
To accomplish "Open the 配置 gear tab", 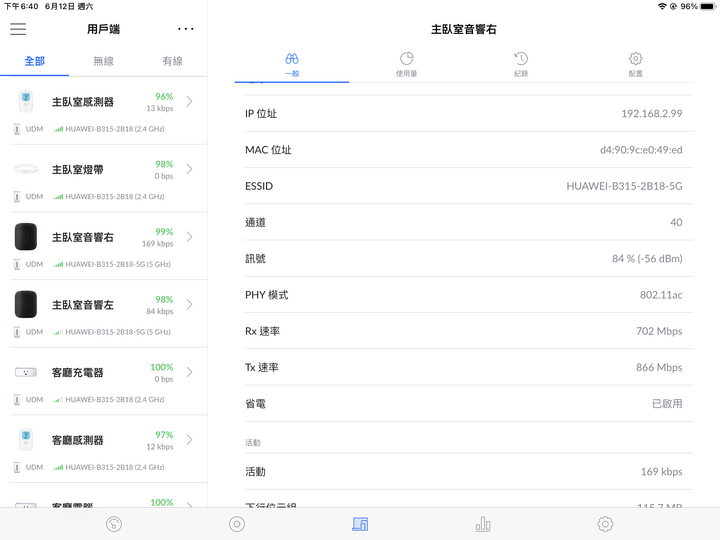I will pos(636,65).
